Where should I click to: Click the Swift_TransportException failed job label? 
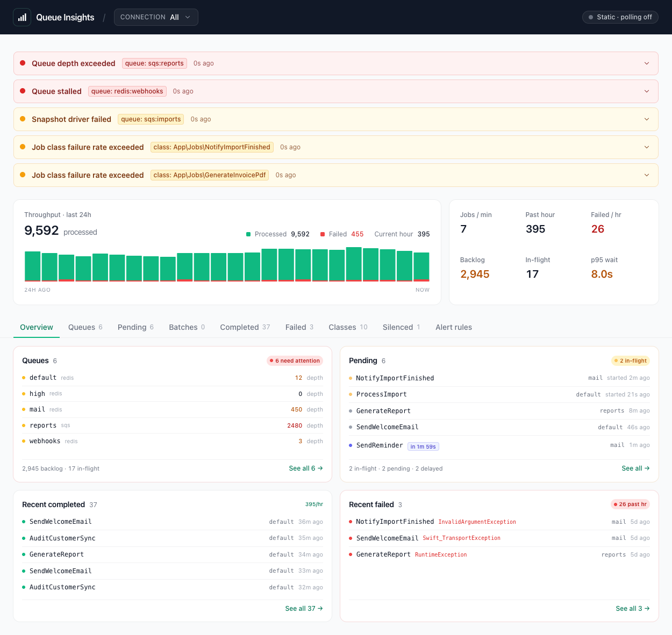pyautogui.click(x=461, y=538)
